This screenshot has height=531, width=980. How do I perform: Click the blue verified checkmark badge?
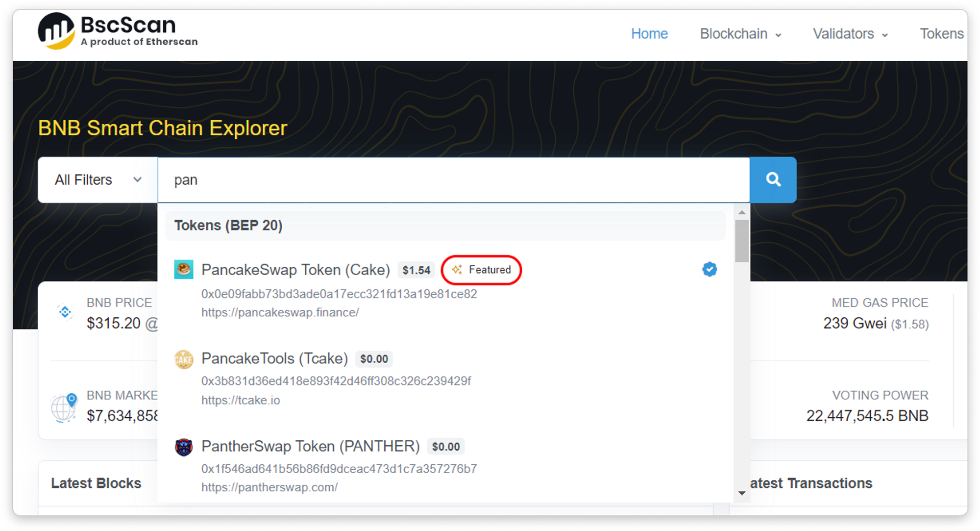click(x=710, y=269)
